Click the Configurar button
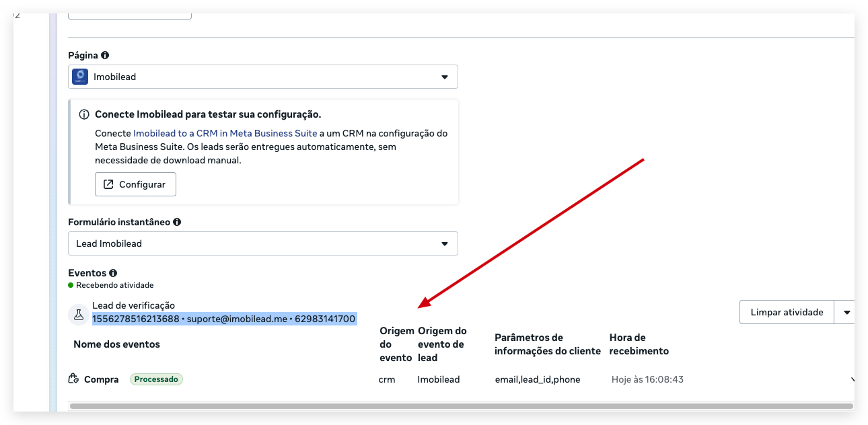The height and width of the screenshot is (425, 868). coord(135,184)
